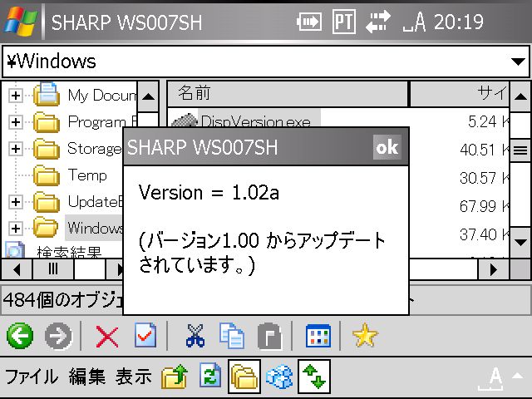This screenshot has height=399, width=532.
Task: Click the 20:19 clock
Action: [x=459, y=22]
